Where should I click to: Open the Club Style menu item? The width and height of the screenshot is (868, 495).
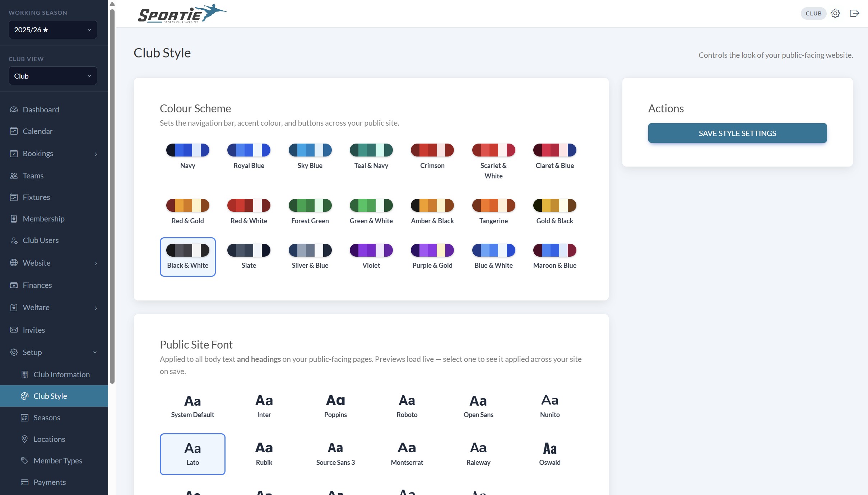(x=54, y=396)
